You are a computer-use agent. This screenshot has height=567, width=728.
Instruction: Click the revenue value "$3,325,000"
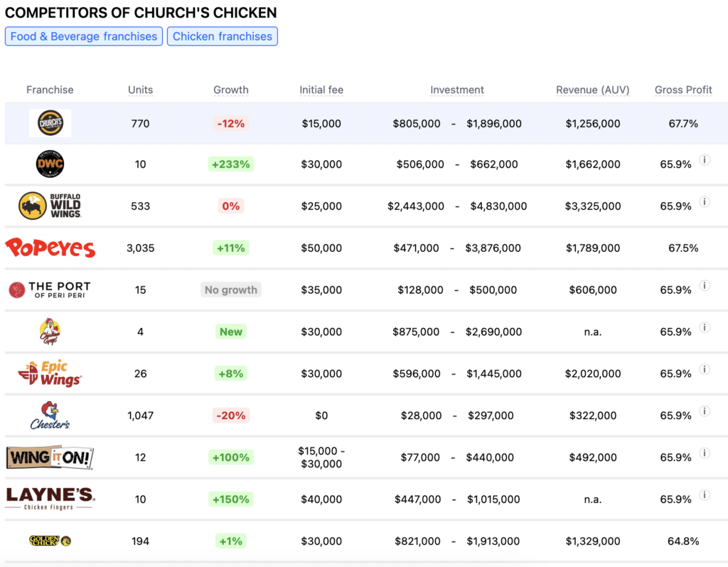point(593,206)
